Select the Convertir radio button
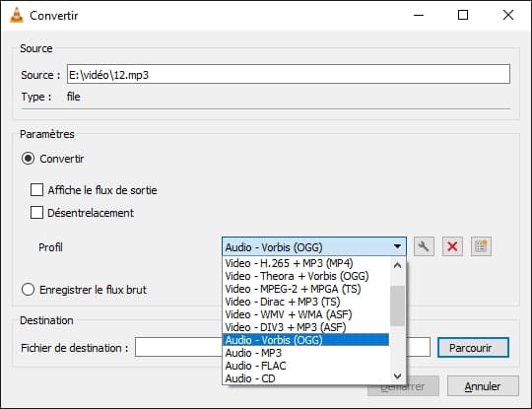Viewport: 532px width, 409px height. click(28, 159)
